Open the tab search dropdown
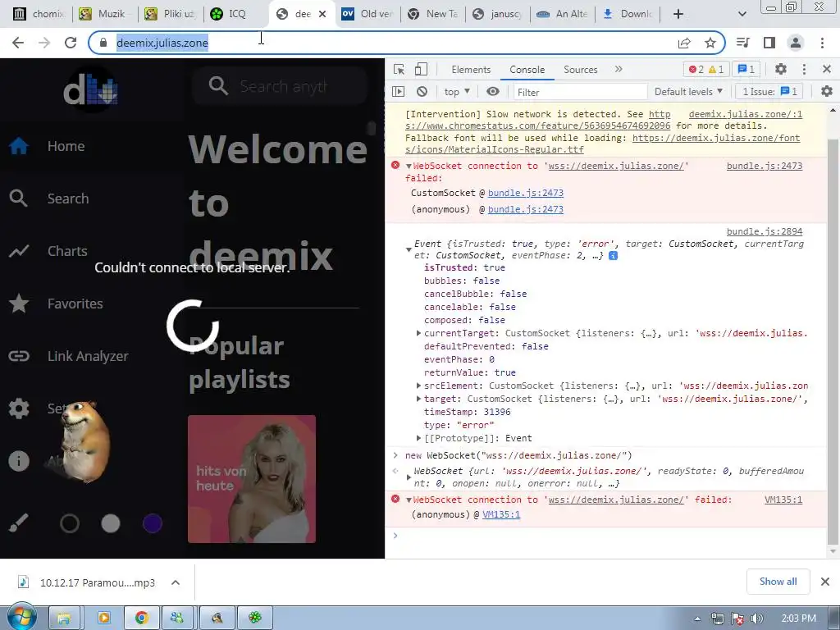The height and width of the screenshot is (630, 840). click(742, 14)
